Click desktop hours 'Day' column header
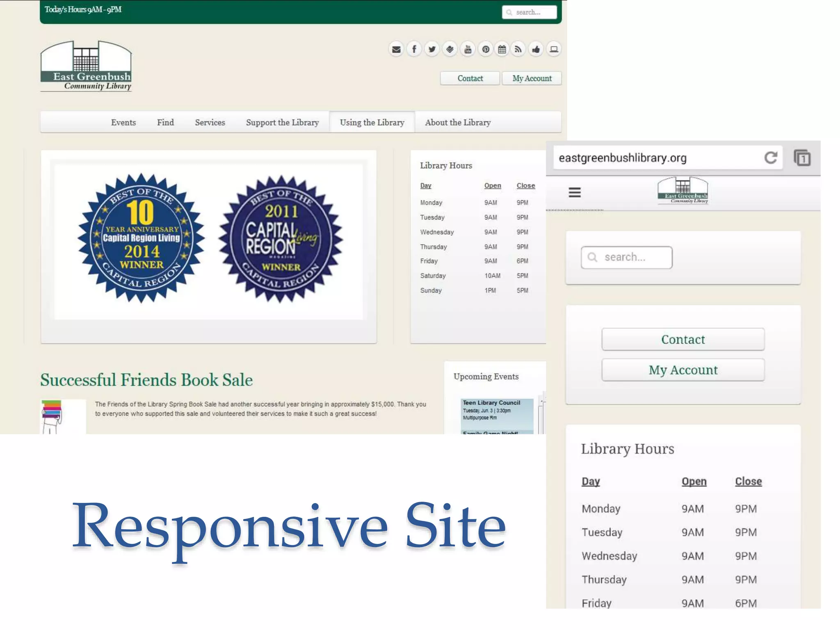 426,186
